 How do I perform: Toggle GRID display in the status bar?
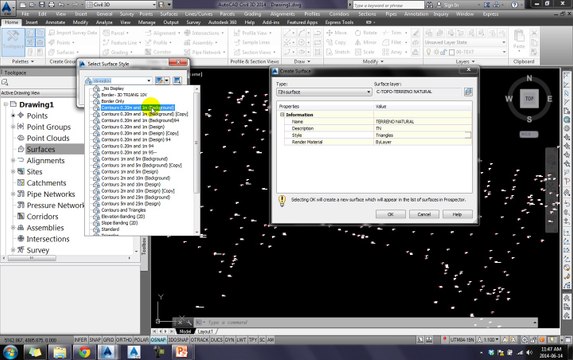[109, 340]
